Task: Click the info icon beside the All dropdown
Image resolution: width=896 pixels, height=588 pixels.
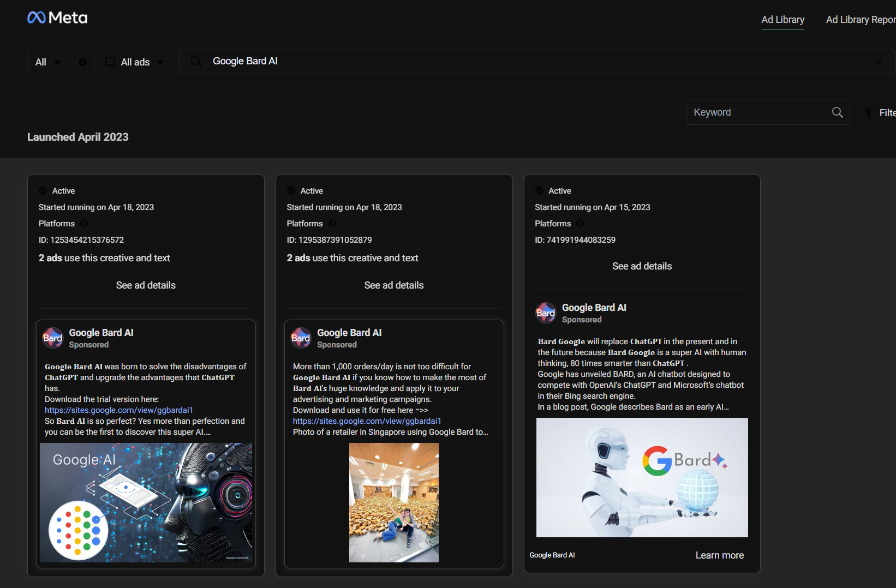Action: [x=83, y=62]
